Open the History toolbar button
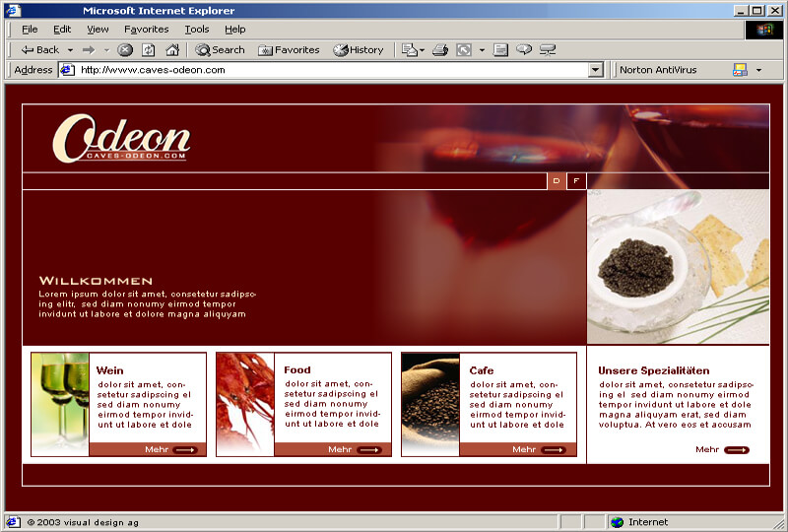788x532 pixels. 358,50
